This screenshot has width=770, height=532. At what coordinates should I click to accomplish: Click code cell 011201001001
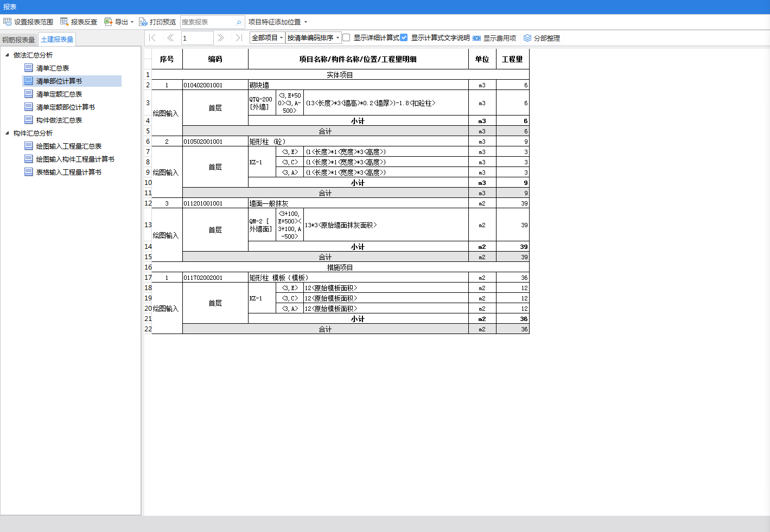pos(215,203)
